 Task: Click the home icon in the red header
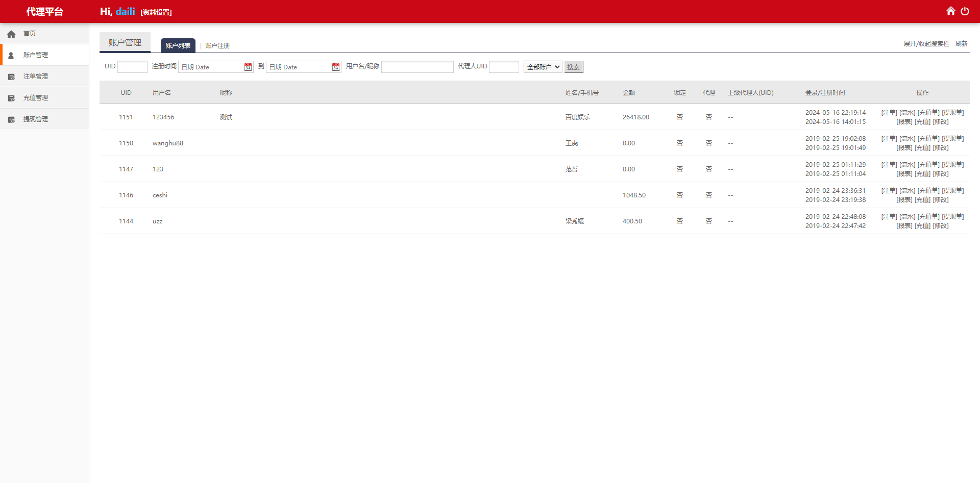[950, 11]
